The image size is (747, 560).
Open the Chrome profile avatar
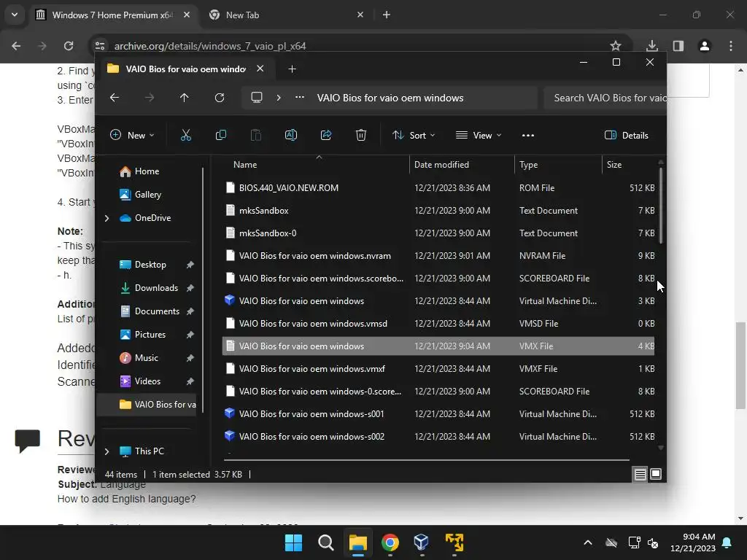tap(704, 46)
